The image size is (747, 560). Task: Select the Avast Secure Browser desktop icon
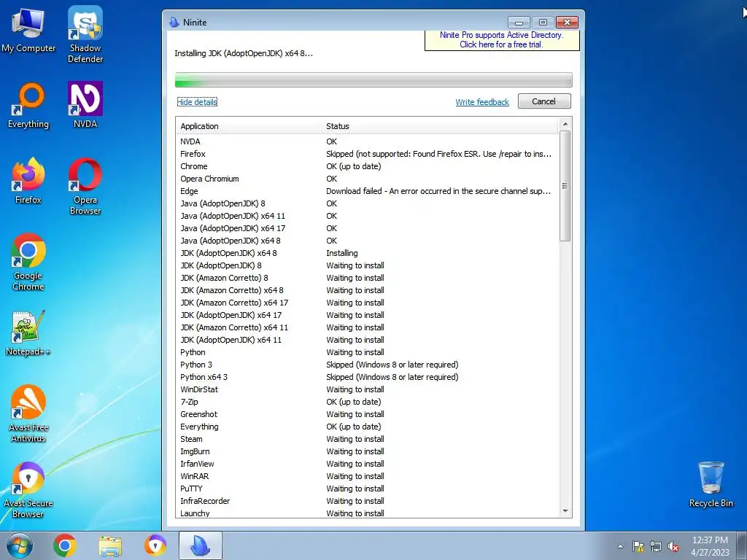coord(28,489)
